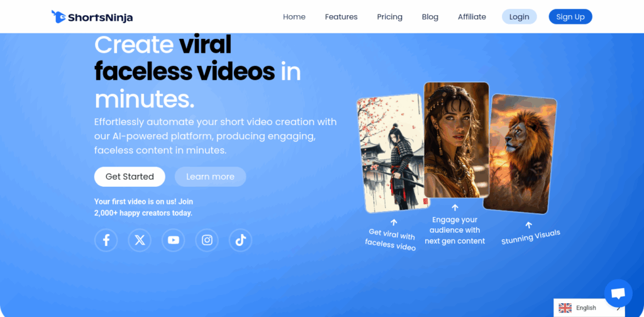
Task: Click the 'Create viral faceless videos' headline
Action: coord(197,71)
